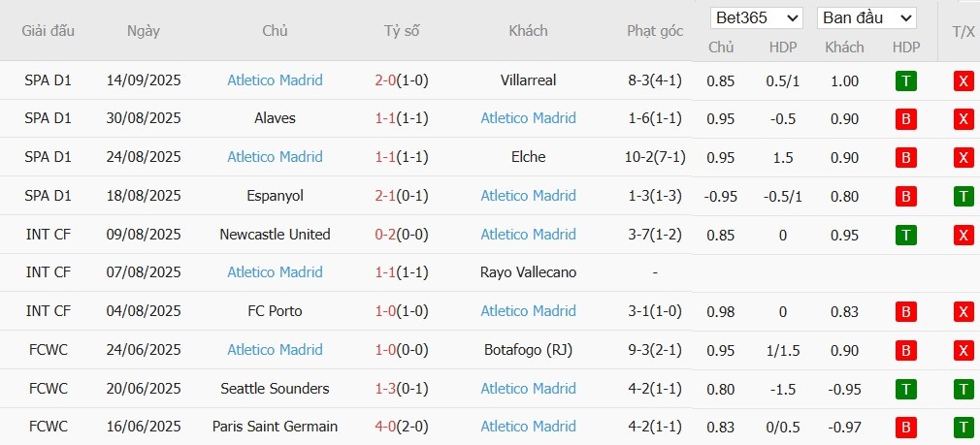Click the 4-0(2-0) score for PSG match
980x445 pixels.
[401, 427]
